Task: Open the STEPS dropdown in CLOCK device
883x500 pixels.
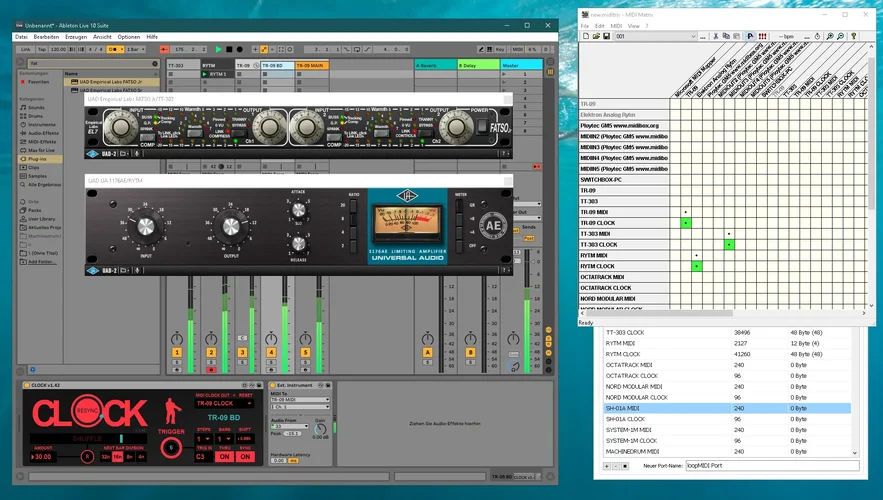Action: point(203,439)
